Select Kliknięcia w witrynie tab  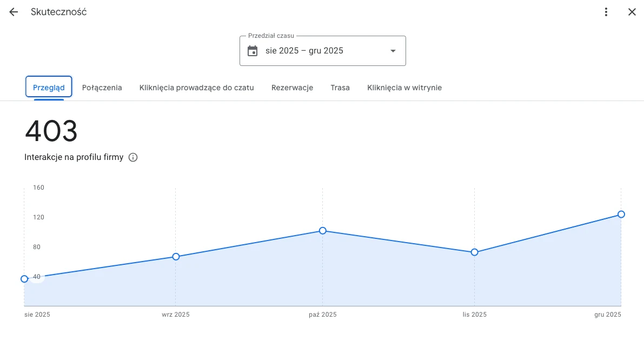coord(404,88)
